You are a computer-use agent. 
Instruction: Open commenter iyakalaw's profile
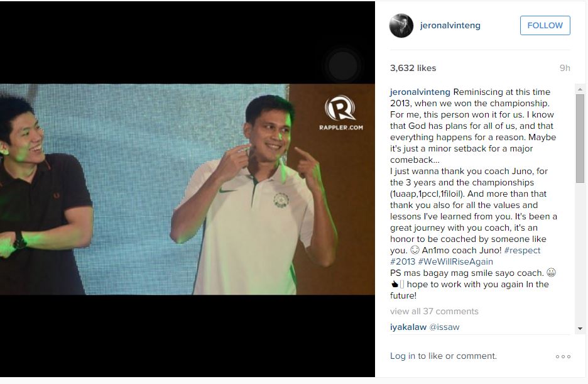(x=408, y=327)
